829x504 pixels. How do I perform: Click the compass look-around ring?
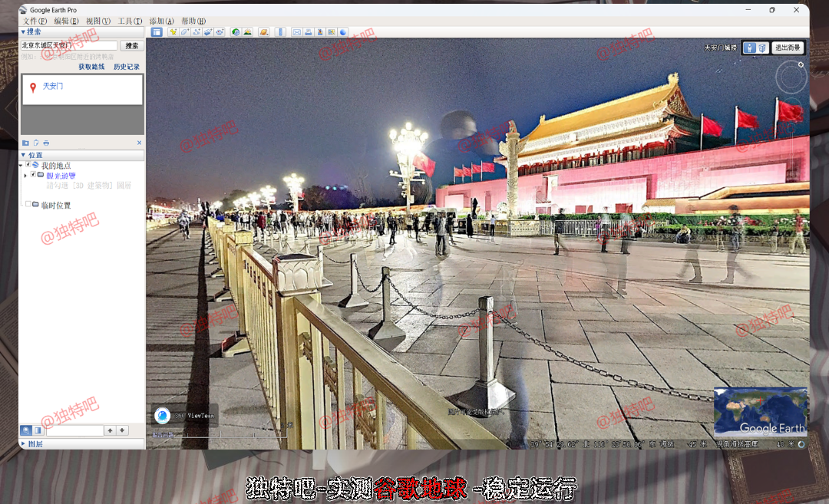point(791,77)
